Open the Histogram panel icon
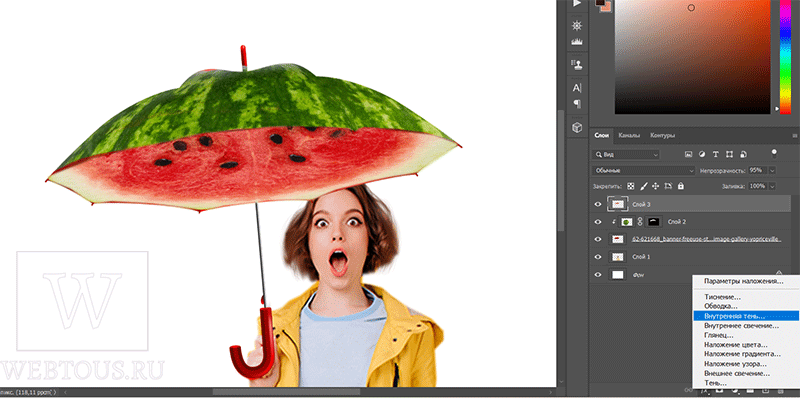 [577, 42]
